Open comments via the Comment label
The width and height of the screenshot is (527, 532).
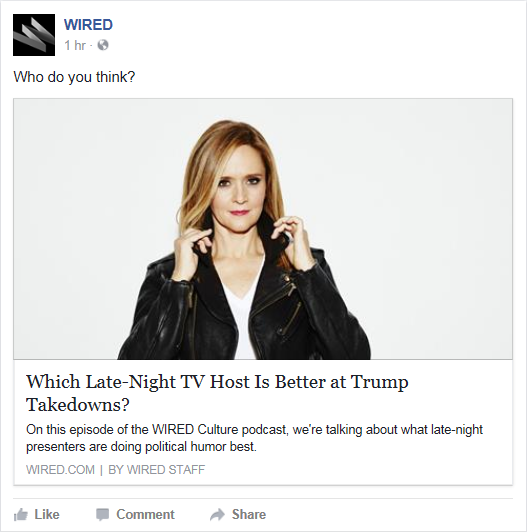[145, 514]
